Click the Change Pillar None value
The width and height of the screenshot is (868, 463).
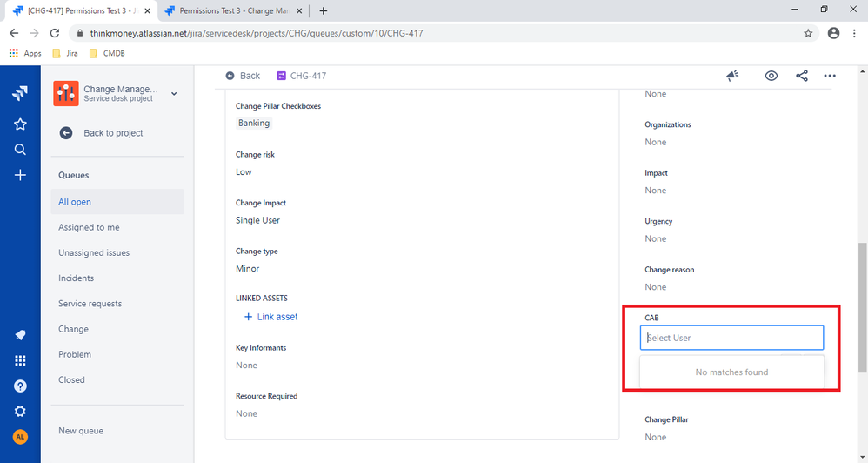(x=656, y=437)
